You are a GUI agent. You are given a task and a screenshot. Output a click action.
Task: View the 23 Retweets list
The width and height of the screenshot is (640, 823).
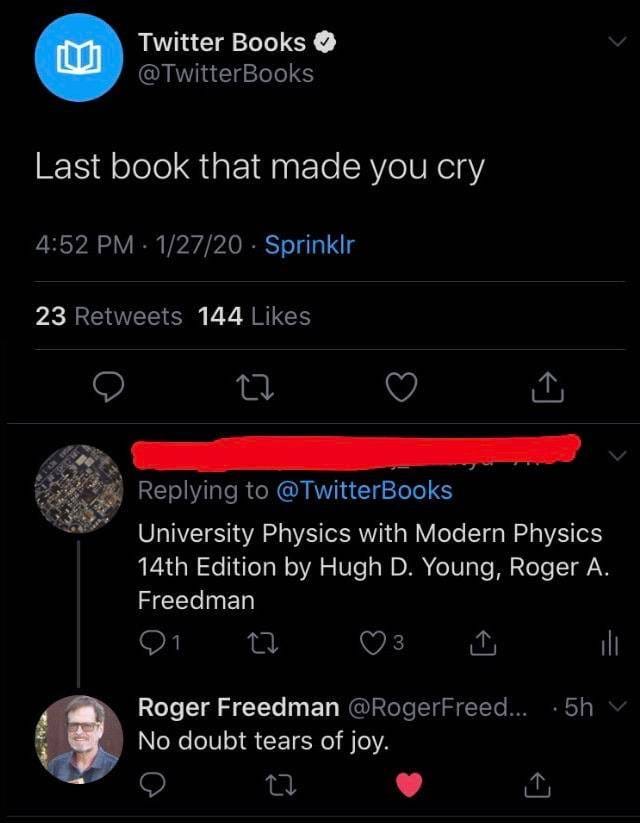click(x=109, y=316)
